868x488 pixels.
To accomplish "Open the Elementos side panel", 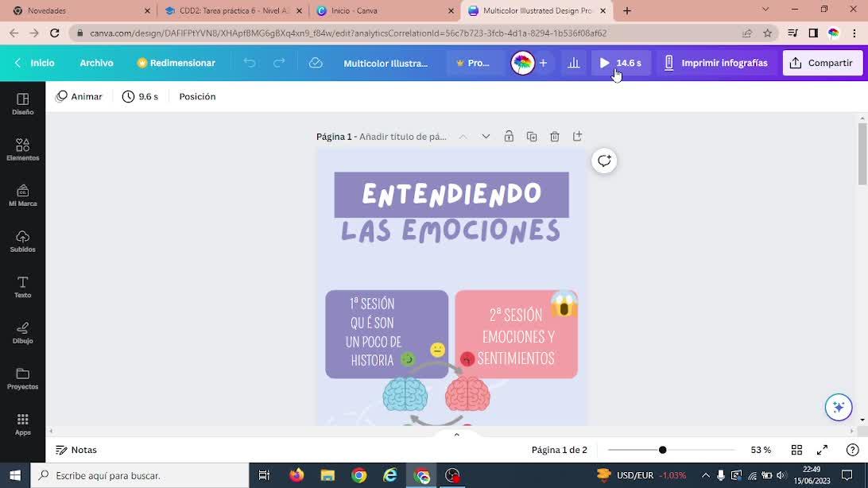I will (x=23, y=149).
